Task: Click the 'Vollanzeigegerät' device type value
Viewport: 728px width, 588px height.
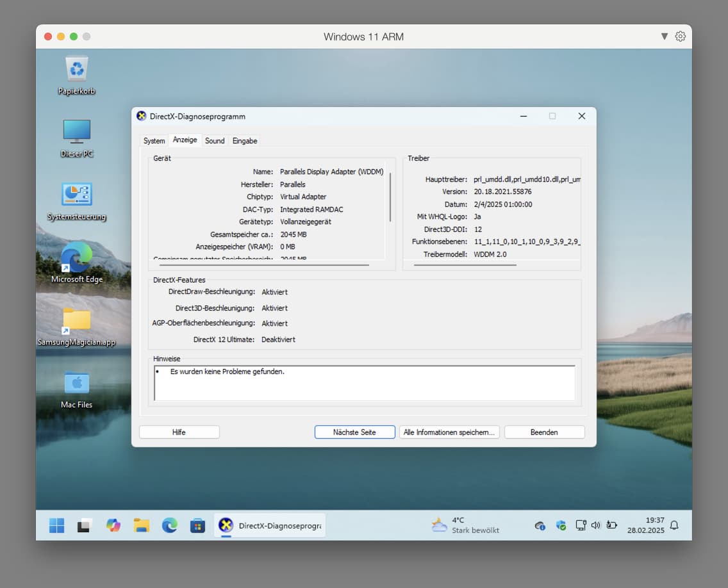Action: pyautogui.click(x=306, y=222)
